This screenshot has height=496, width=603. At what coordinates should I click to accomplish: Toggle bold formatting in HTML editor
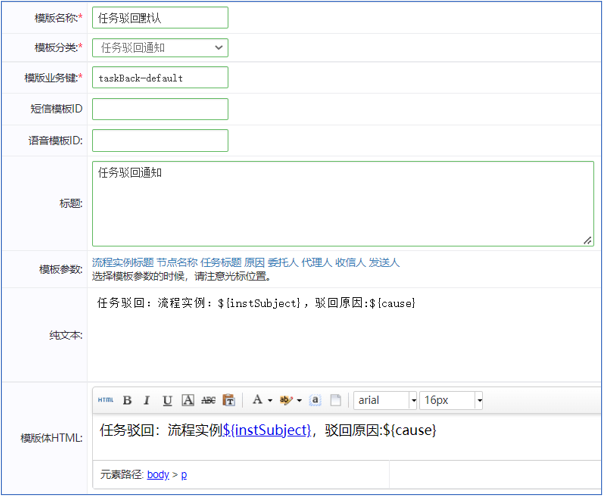coord(127,400)
